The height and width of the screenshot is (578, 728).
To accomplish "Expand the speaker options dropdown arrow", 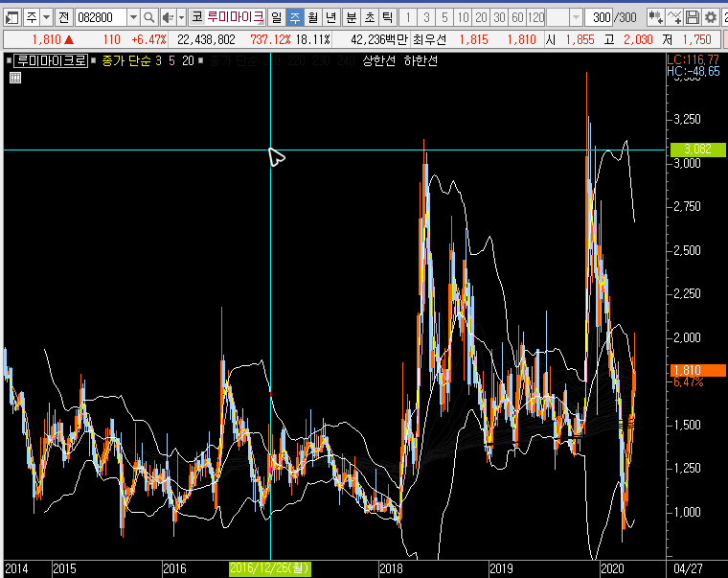I will (x=182, y=17).
